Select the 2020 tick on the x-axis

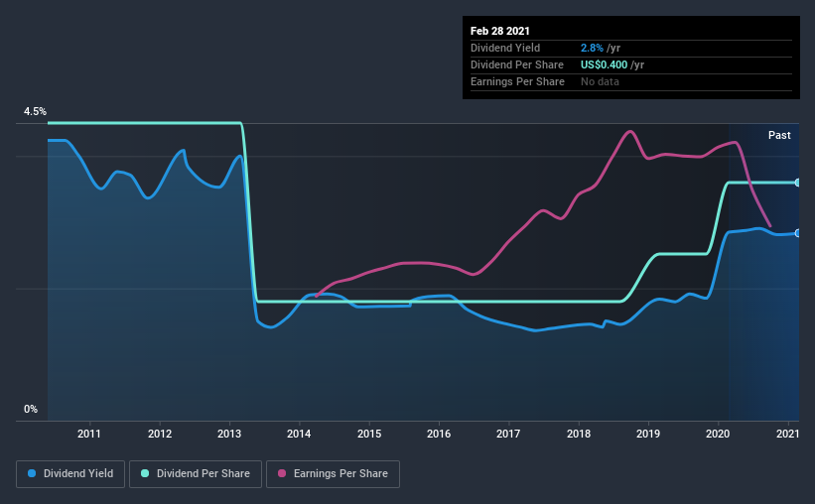click(718, 434)
